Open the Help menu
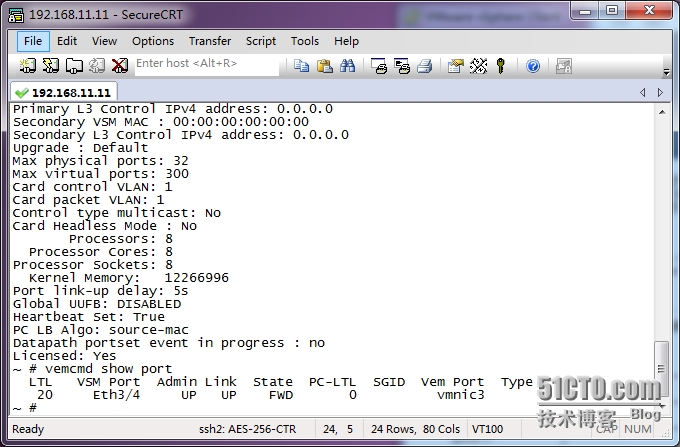The image size is (680, 447). 346,41
